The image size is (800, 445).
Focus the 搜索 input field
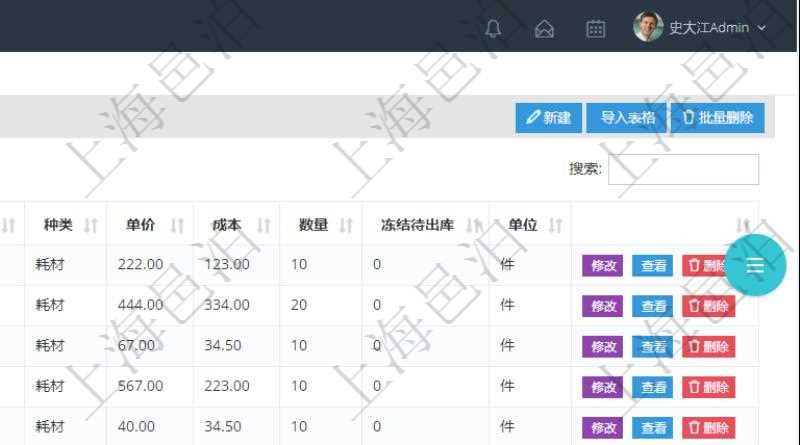click(x=683, y=169)
